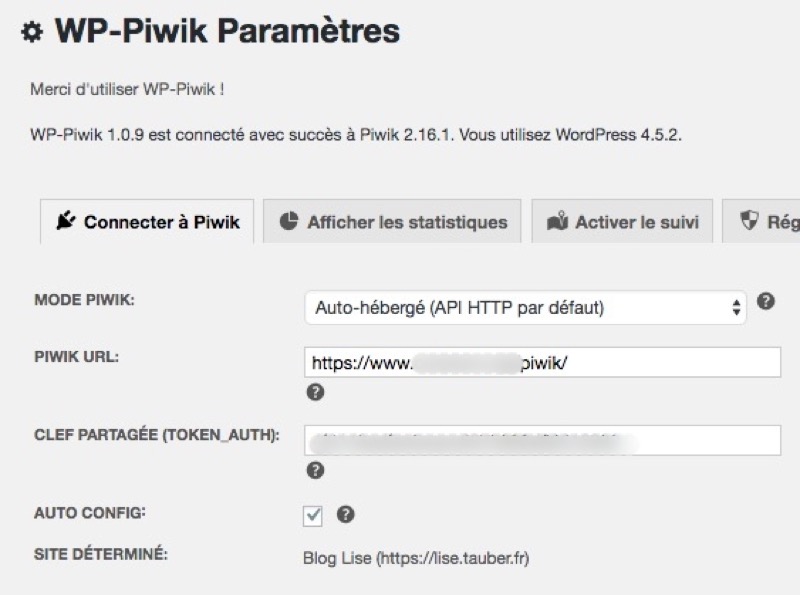The image size is (800, 595).
Task: Click the plug icon on Connecter à Piwik
Action: click(66, 221)
